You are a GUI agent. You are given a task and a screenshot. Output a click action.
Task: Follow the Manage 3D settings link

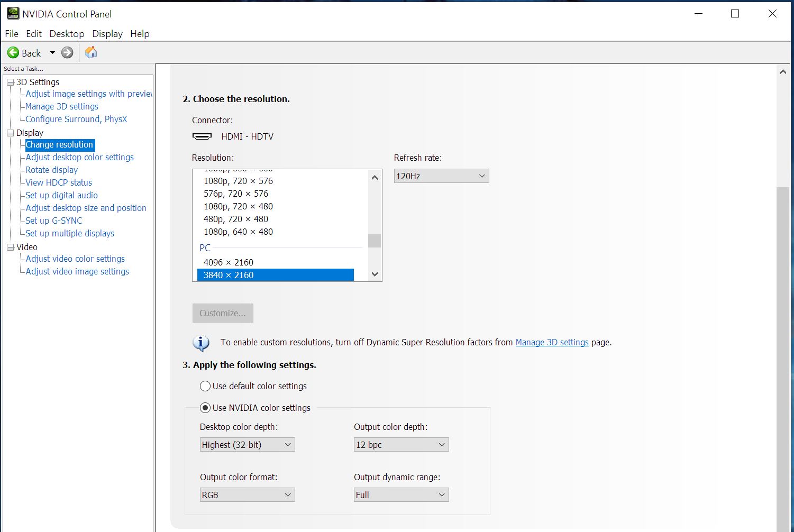[552, 342]
